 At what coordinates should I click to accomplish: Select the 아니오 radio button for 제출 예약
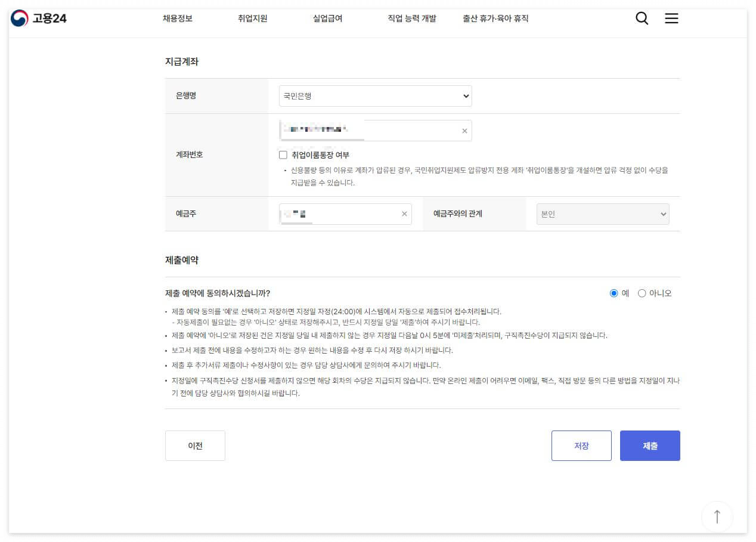pos(642,293)
